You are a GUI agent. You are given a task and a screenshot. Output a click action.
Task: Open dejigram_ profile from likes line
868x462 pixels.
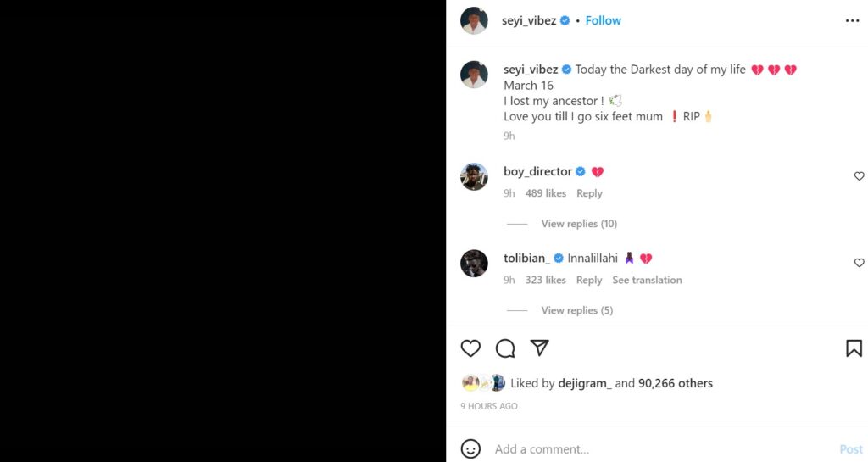[x=584, y=383]
